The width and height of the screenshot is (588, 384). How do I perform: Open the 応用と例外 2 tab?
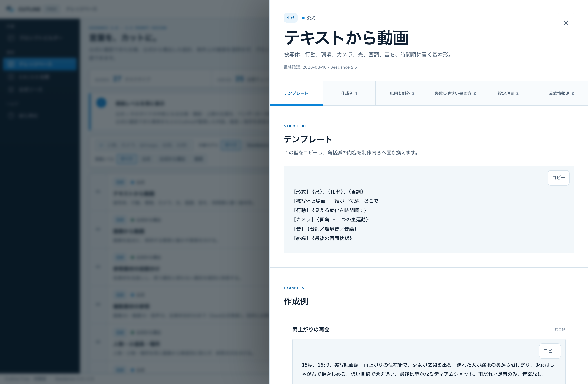pos(402,93)
